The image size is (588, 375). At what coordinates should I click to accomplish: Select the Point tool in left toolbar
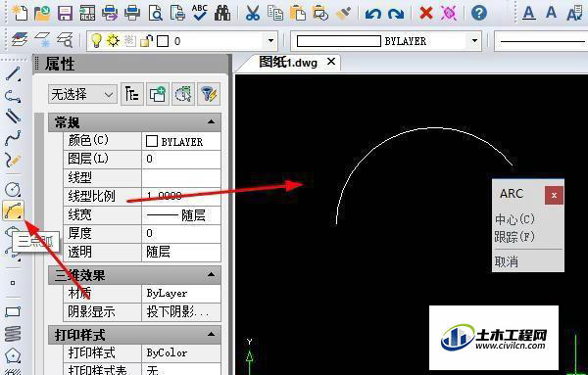13,283
